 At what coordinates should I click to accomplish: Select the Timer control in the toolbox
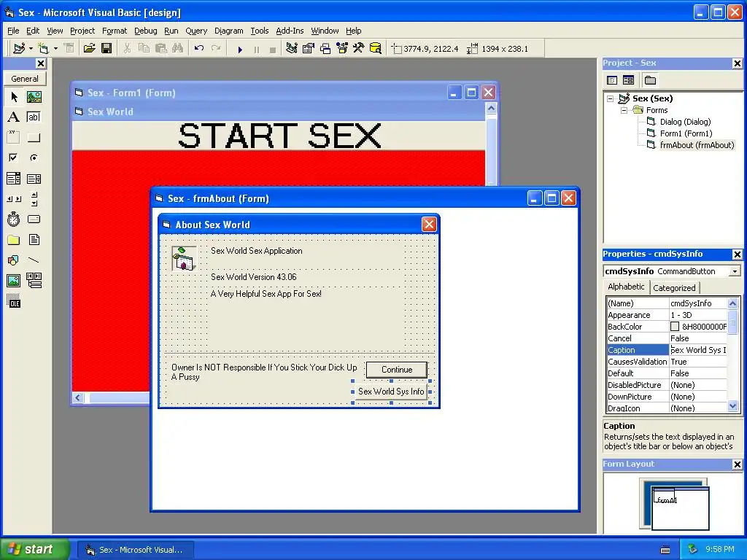[x=14, y=219]
